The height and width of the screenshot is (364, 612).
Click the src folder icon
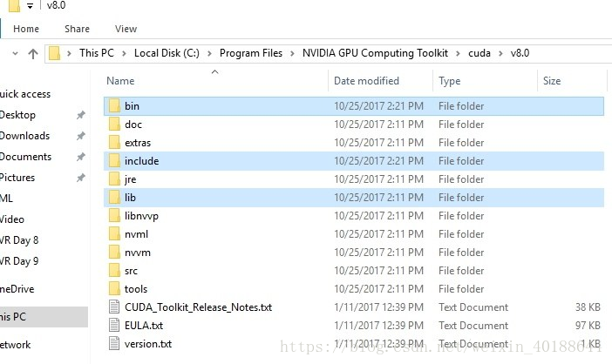114,271
